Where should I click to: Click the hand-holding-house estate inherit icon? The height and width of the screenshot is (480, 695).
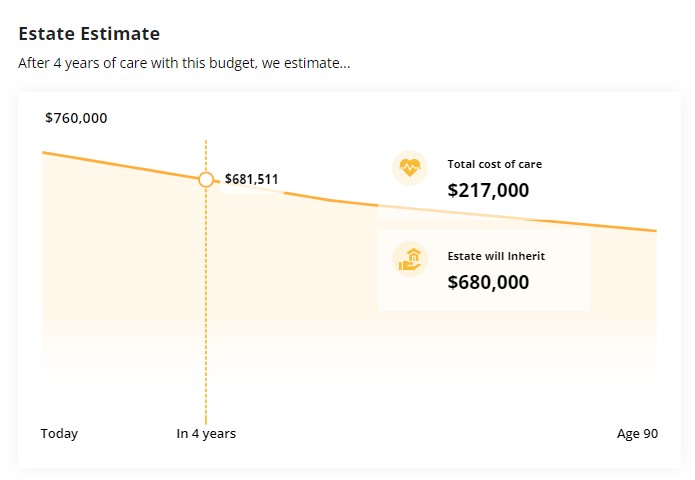[409, 260]
